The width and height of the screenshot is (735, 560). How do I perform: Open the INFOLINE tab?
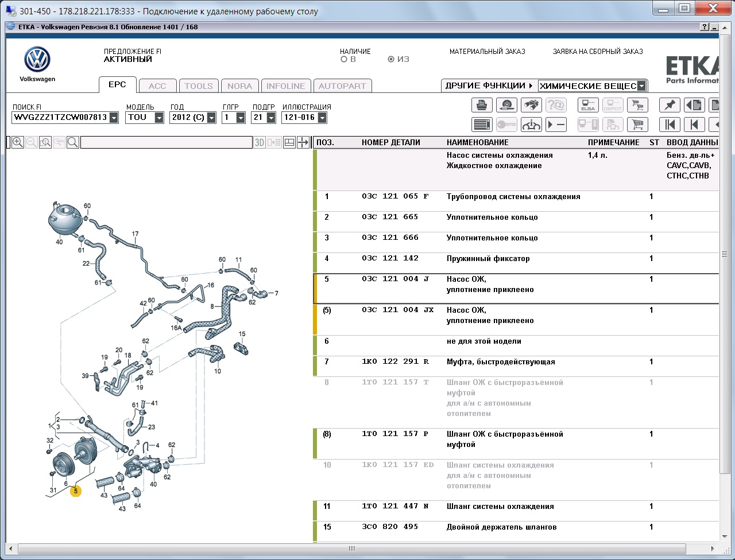tap(286, 86)
